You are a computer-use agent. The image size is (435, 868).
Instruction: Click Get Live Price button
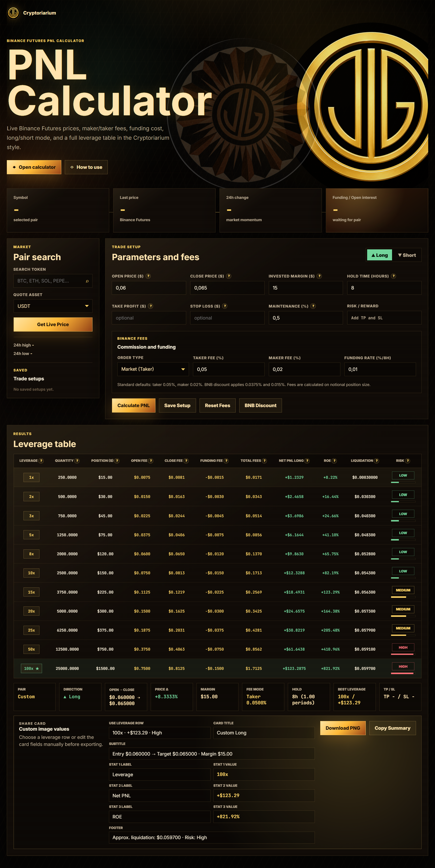coord(53,324)
